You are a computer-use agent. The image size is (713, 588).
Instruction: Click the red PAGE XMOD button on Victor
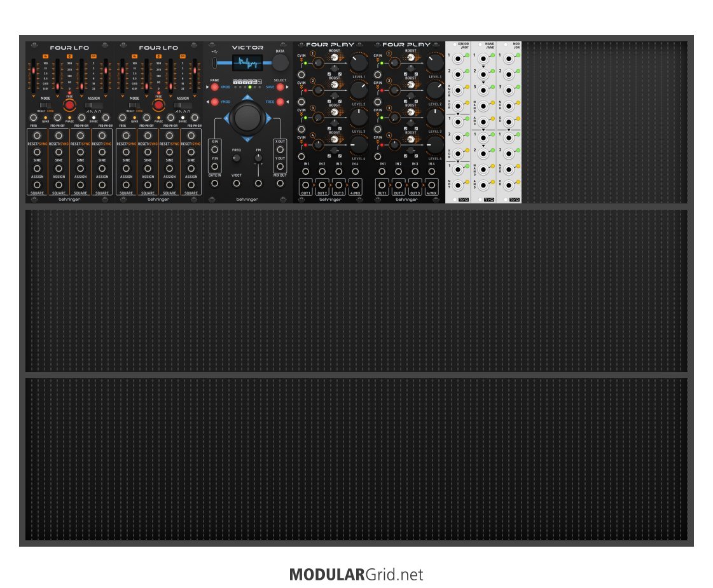214,87
